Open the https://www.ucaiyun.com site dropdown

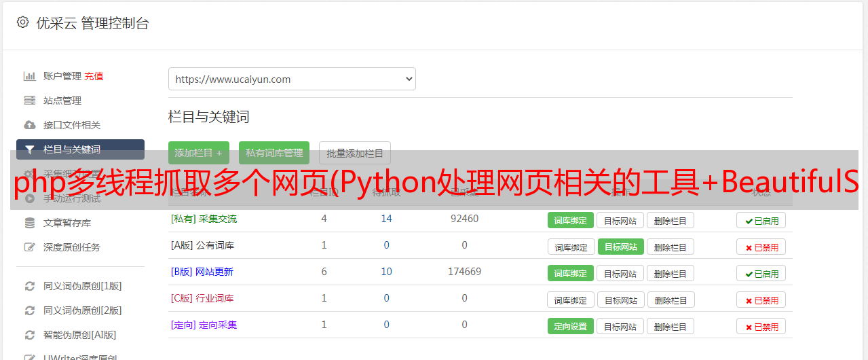click(x=292, y=79)
